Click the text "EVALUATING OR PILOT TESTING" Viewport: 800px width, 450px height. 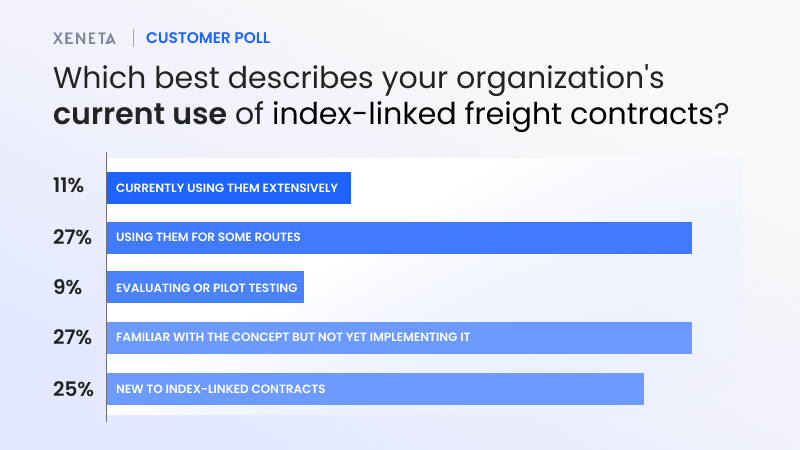(207, 288)
